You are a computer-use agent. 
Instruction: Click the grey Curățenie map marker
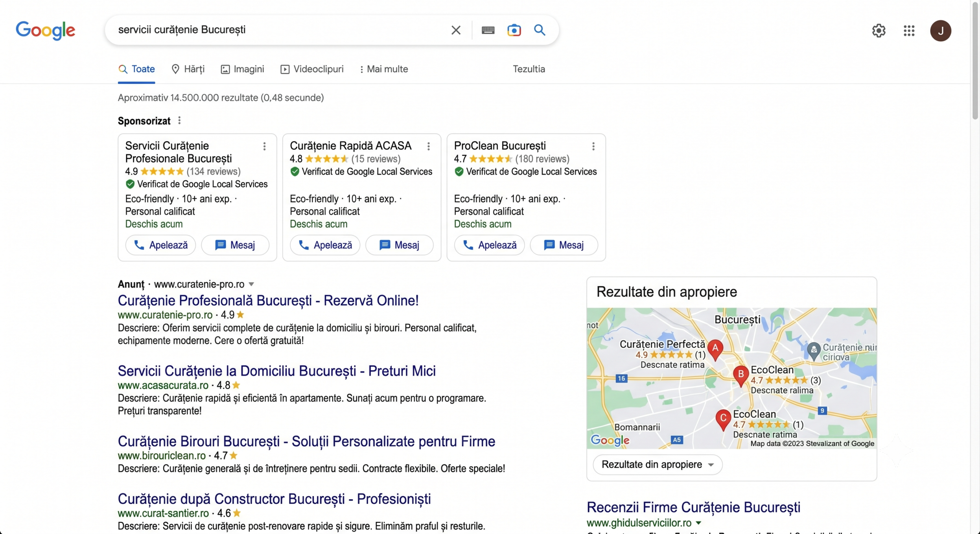pos(813,351)
